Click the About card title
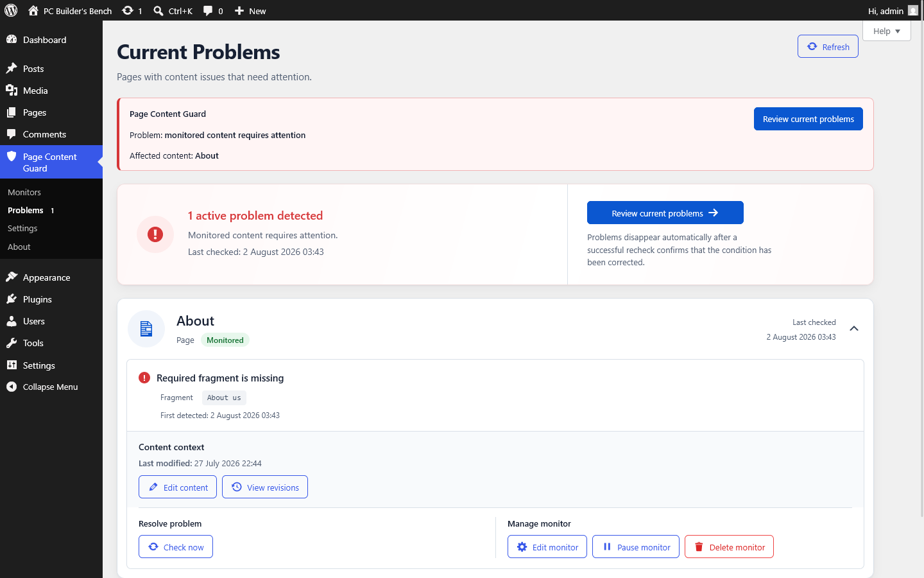This screenshot has height=578, width=924. (x=195, y=321)
